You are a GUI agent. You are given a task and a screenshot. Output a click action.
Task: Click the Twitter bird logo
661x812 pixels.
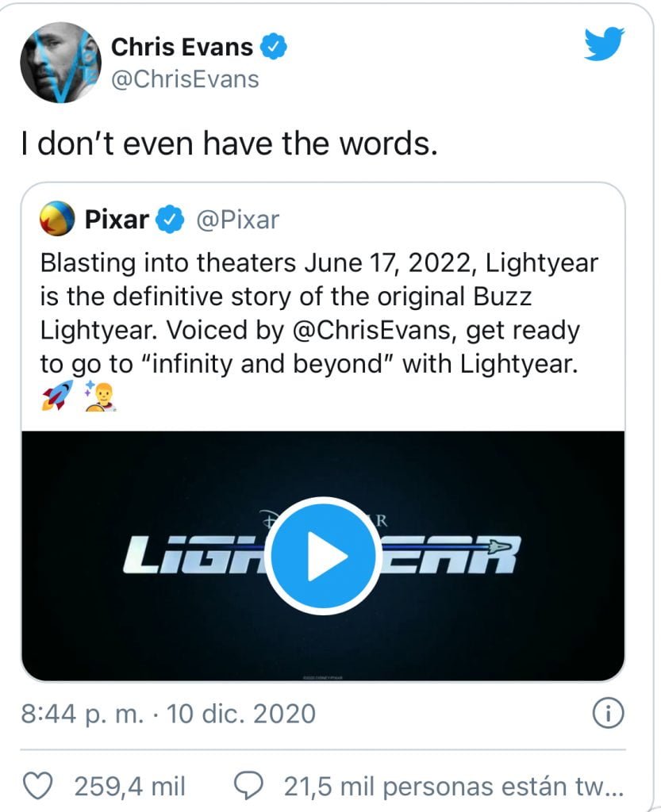coord(605,44)
